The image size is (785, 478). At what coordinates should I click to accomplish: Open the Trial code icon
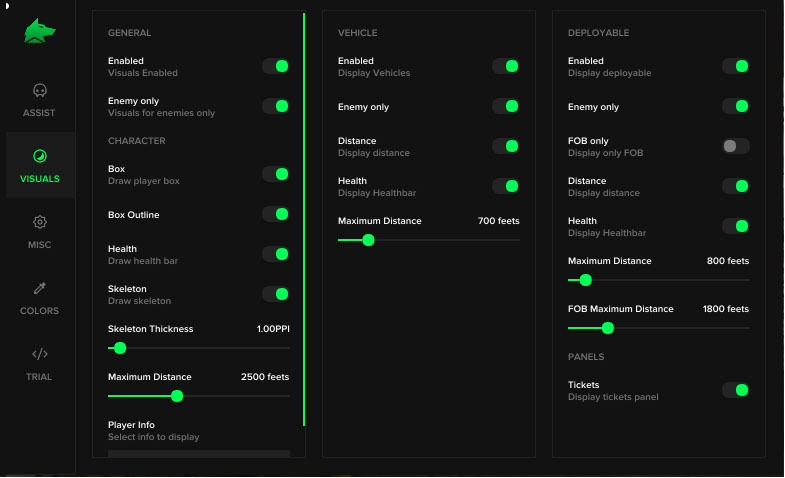40,354
